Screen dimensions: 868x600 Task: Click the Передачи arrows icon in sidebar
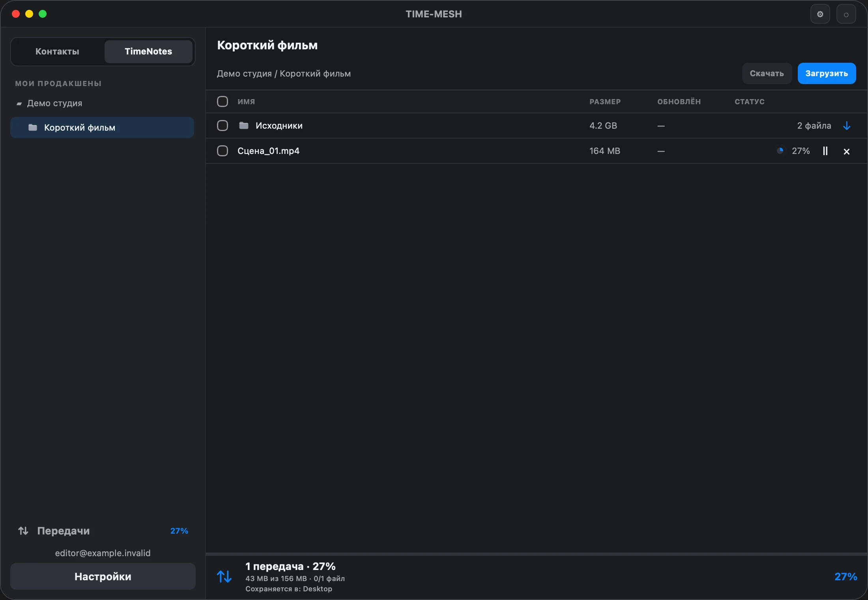(x=23, y=531)
